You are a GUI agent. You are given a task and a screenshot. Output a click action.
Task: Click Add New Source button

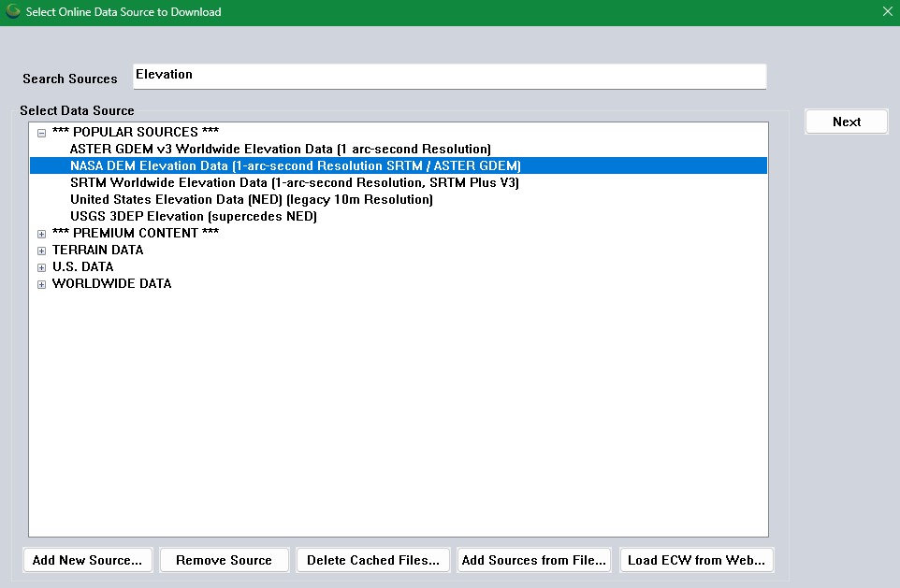coord(88,561)
